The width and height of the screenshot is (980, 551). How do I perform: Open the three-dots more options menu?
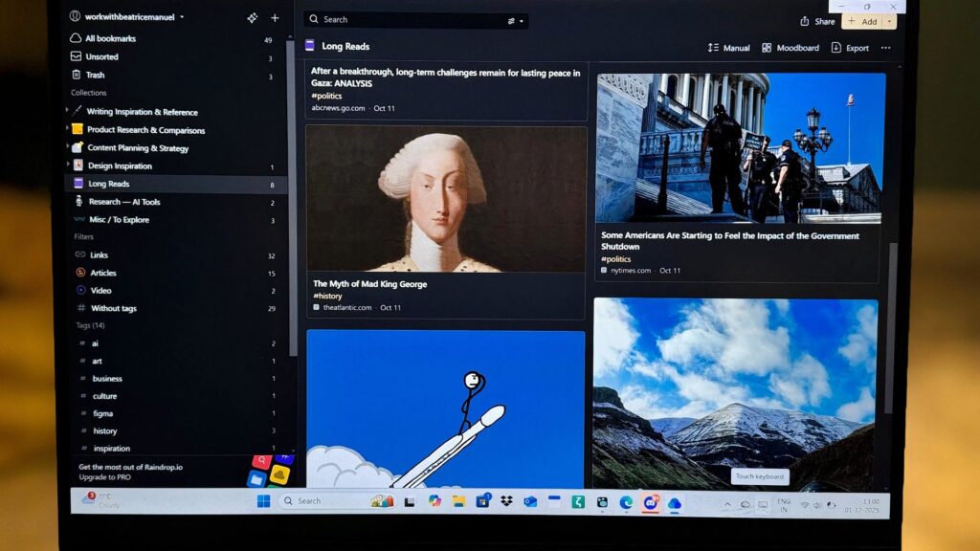coord(885,48)
